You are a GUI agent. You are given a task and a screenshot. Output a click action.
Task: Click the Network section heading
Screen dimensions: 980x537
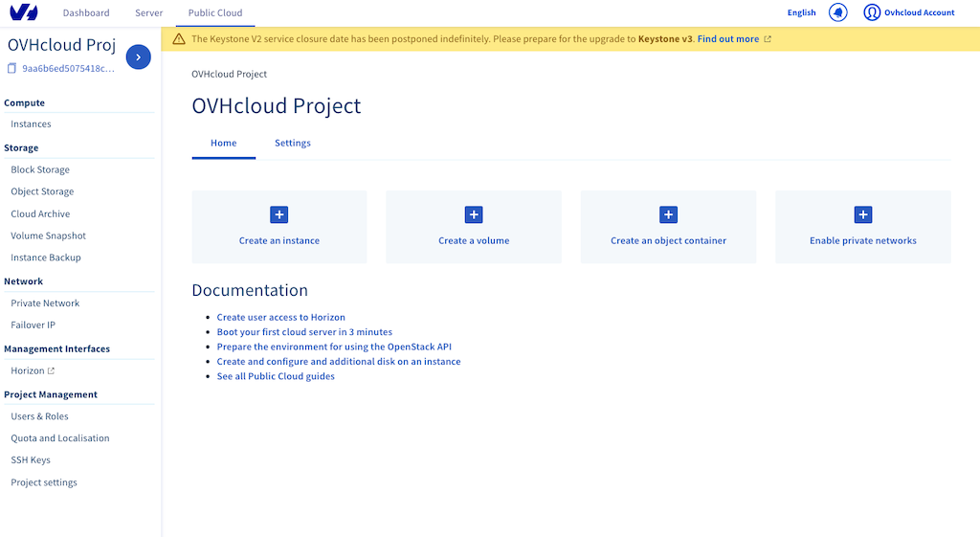point(23,281)
